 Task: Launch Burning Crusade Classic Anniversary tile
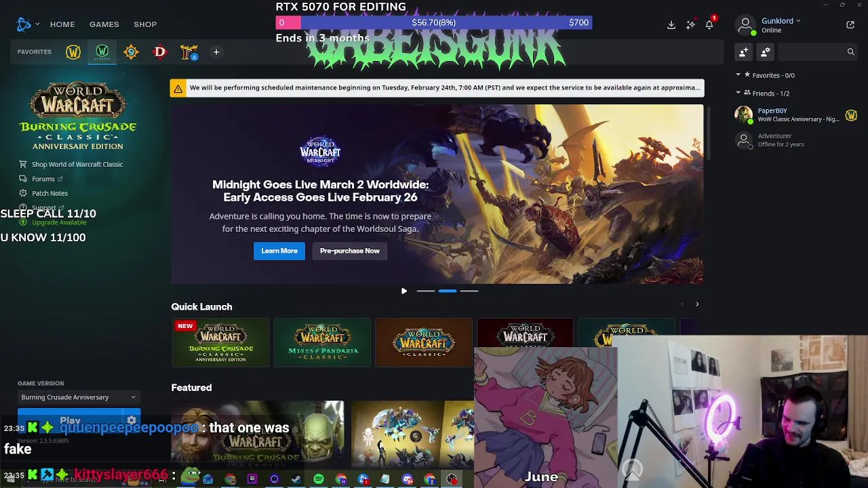221,343
